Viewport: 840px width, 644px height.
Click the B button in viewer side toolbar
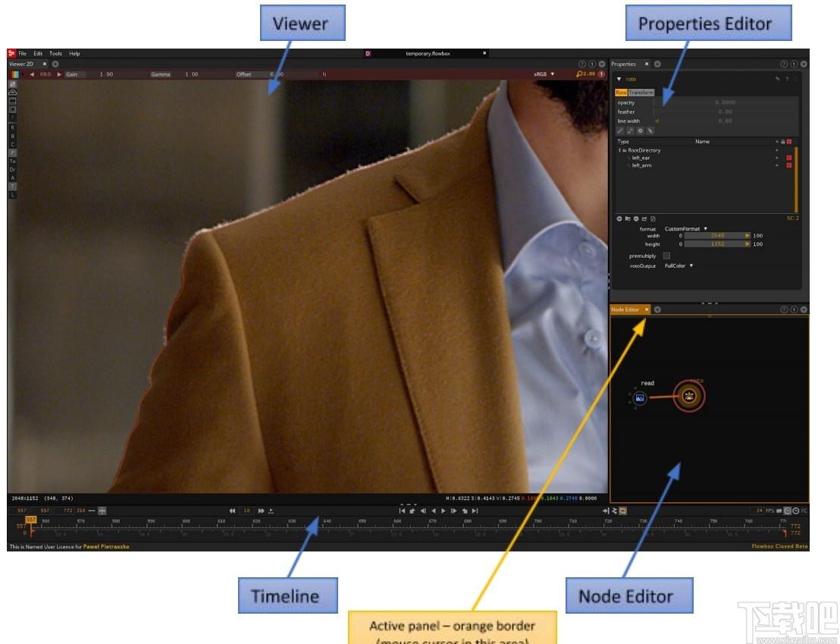pyautogui.click(x=13, y=137)
